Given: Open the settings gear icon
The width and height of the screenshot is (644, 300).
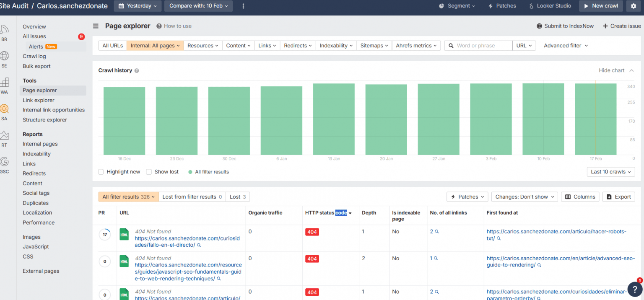Looking at the screenshot, I should [x=633, y=6].
